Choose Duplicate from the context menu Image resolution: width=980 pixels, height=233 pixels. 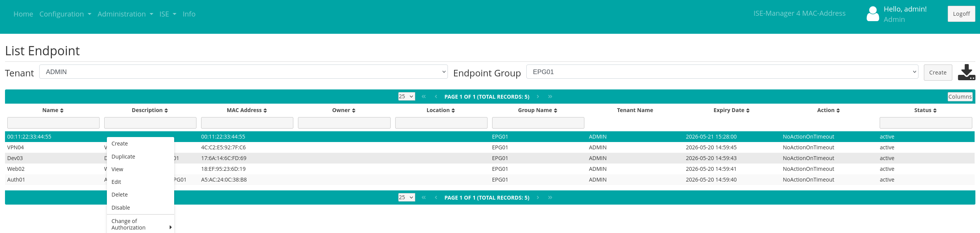[123, 157]
